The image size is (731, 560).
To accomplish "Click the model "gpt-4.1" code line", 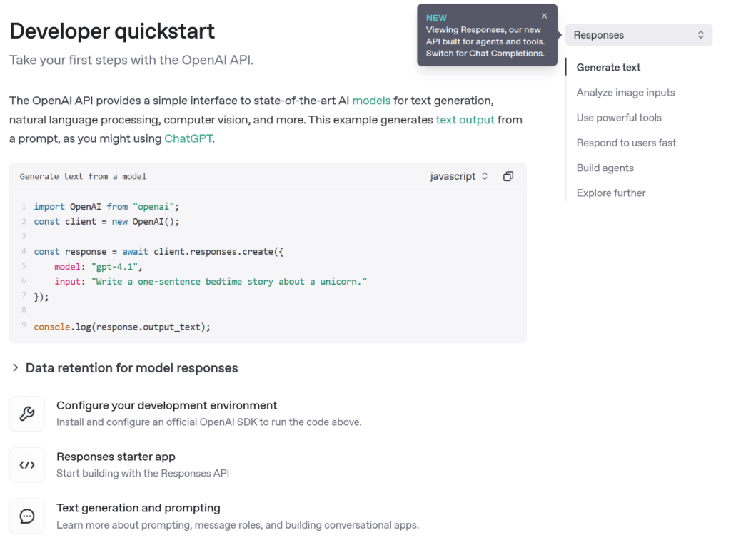I will 98,267.
